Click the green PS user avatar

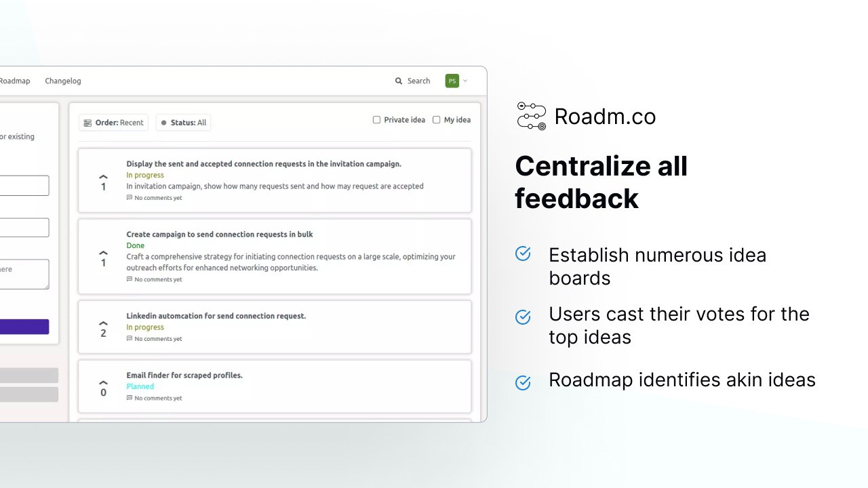[x=452, y=81]
